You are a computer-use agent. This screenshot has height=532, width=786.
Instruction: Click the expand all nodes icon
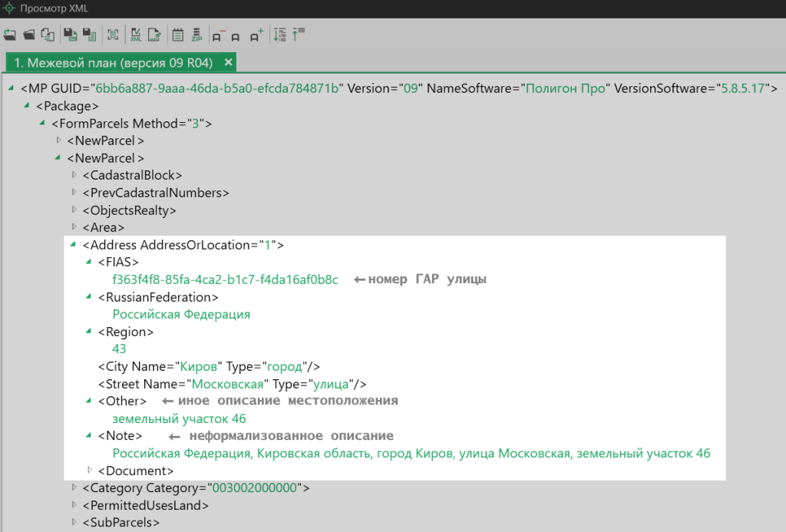click(280, 35)
